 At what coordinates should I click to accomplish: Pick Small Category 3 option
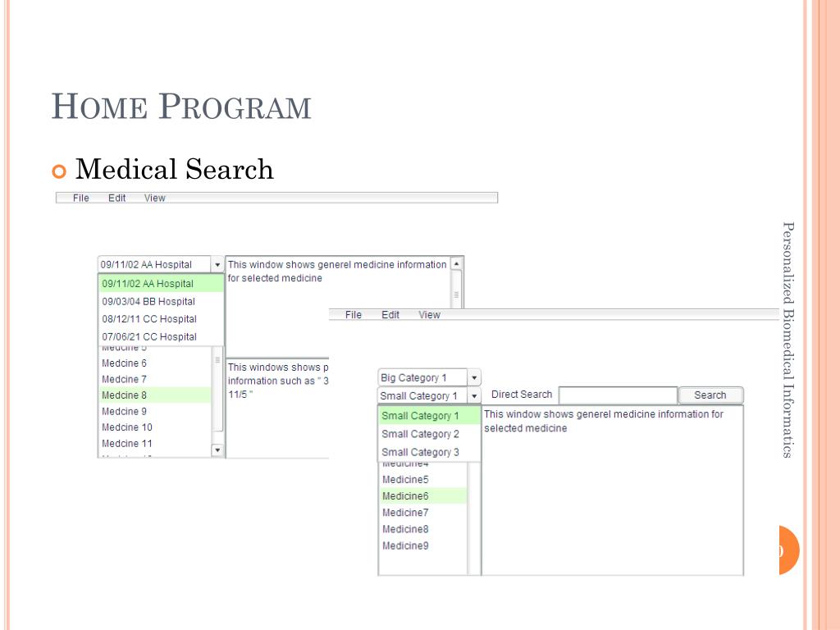[429, 452]
